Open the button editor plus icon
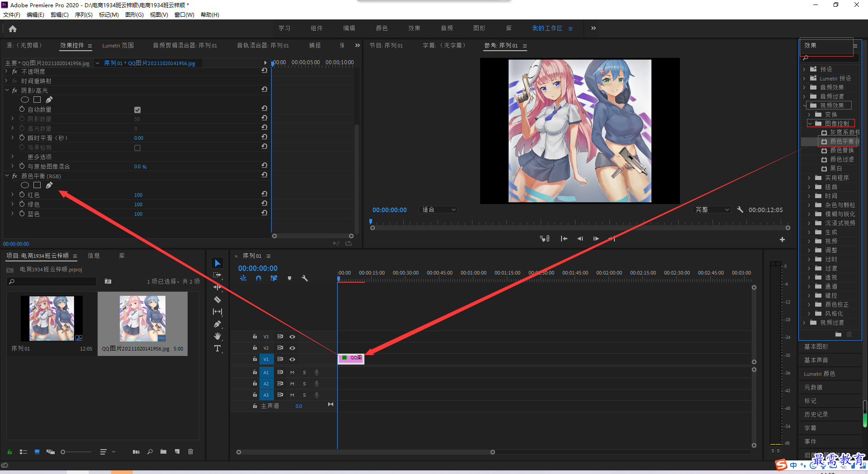Image resolution: width=868 pixels, height=474 pixels. pos(782,239)
